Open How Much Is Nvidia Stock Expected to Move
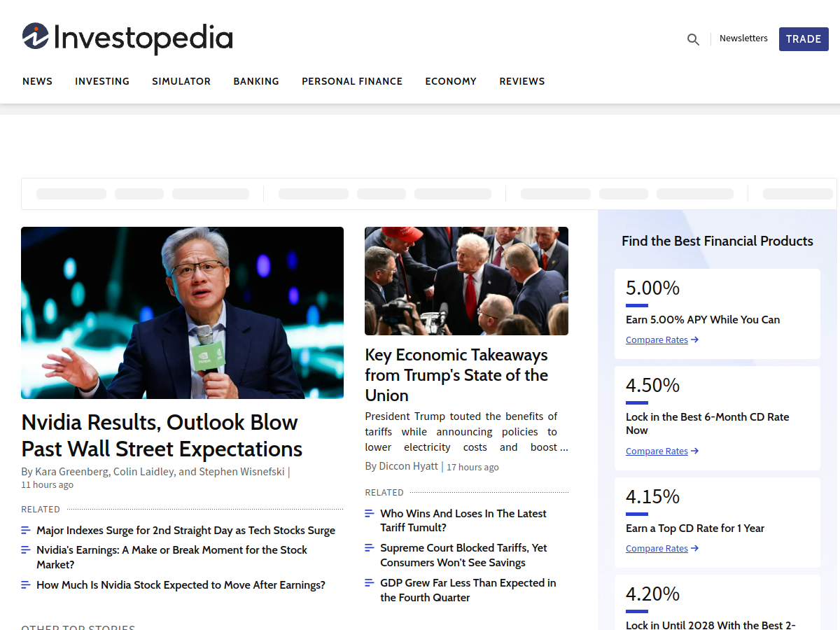840x630 pixels. pos(181,585)
